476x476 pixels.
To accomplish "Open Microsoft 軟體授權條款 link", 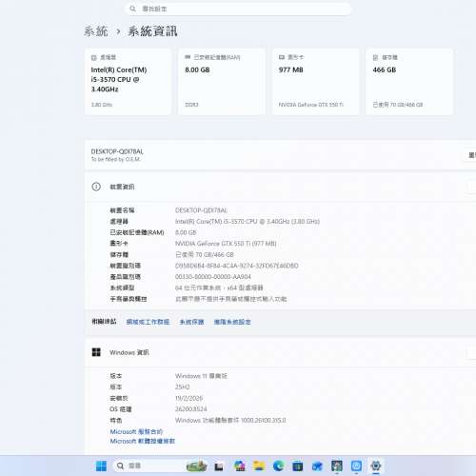I will 142,441.
